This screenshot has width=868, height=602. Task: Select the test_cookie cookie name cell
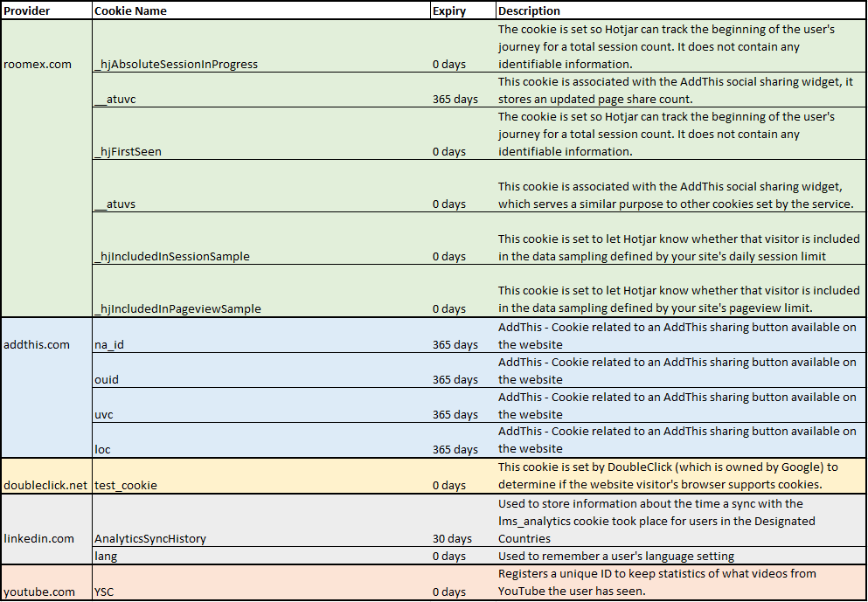tap(261, 476)
